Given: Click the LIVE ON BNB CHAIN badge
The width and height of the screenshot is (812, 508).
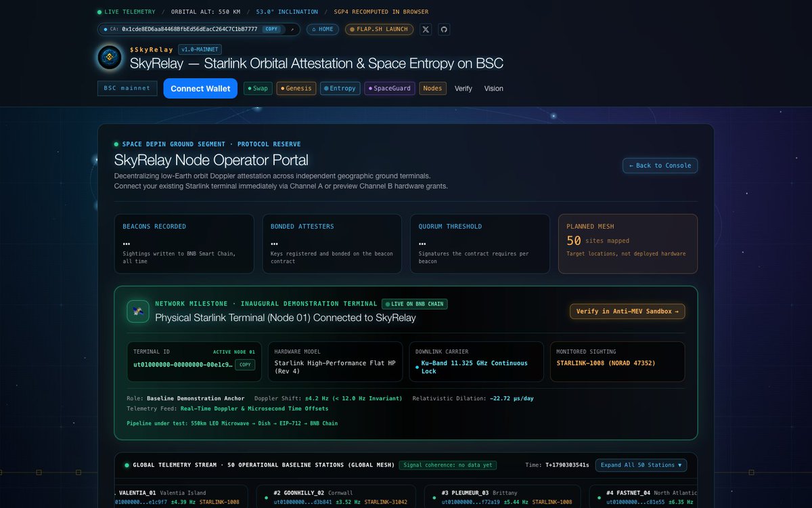Looking at the screenshot, I should (415, 304).
